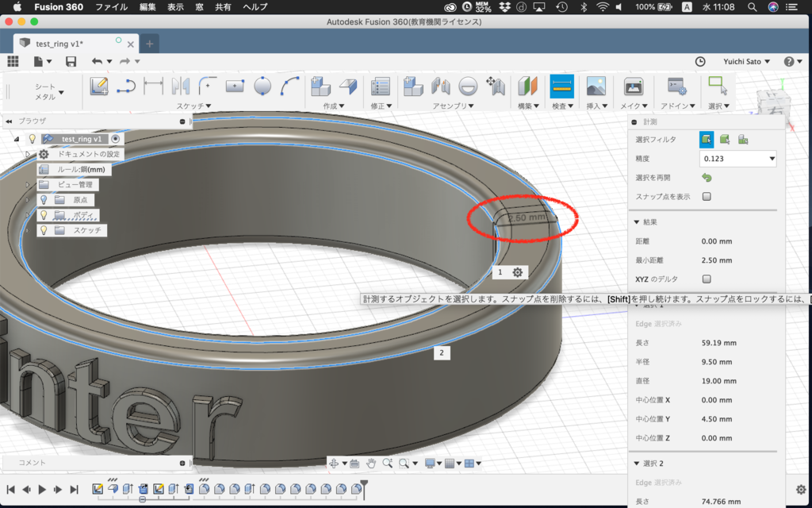Select the Create Sketch tool
The image size is (812, 508).
pos(99,86)
